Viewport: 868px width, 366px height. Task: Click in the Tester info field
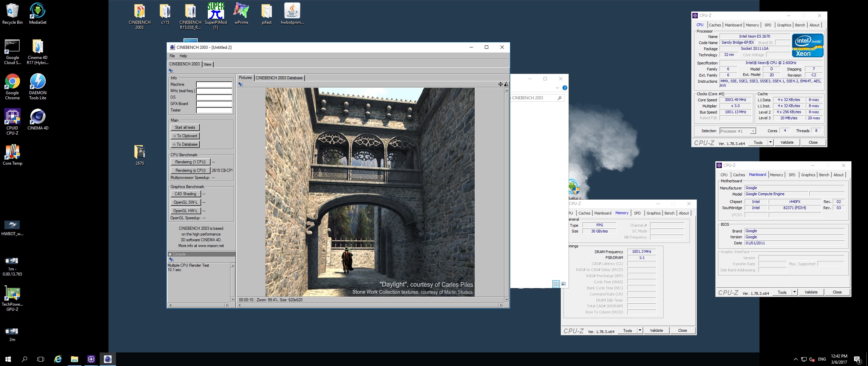[214, 110]
